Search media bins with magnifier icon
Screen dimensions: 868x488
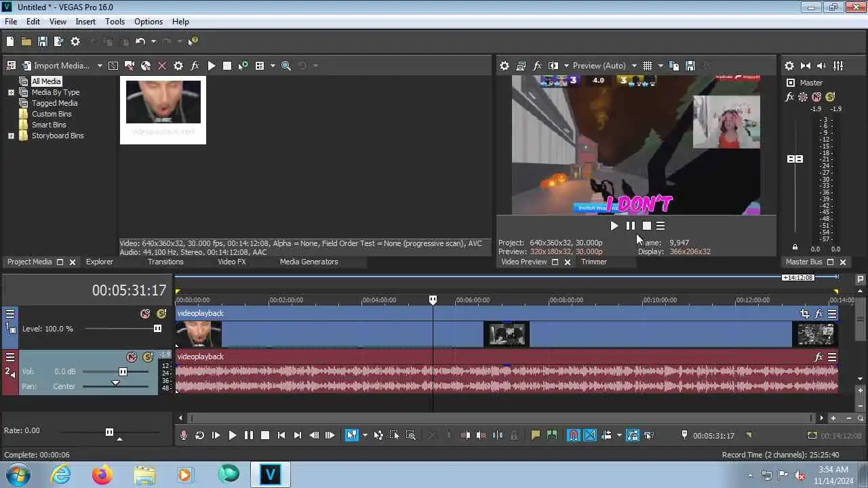[286, 66]
